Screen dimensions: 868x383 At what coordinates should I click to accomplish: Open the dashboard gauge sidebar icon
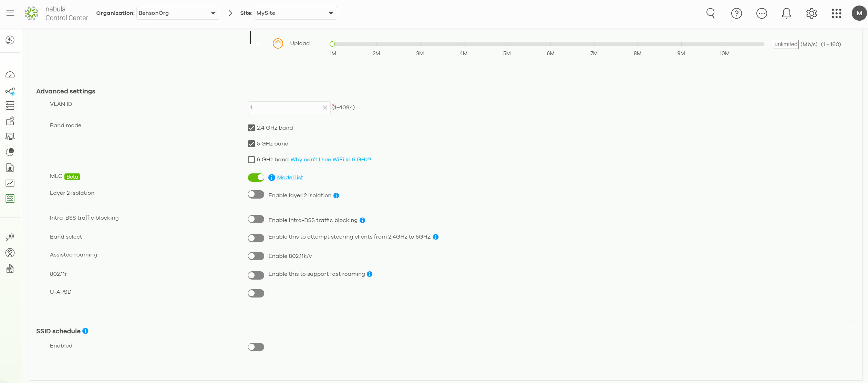pos(10,74)
